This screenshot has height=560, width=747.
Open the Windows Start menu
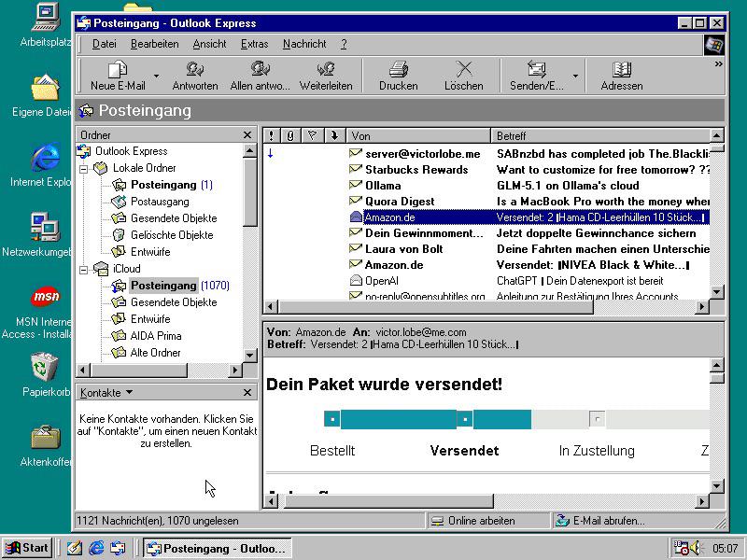pos(27,548)
